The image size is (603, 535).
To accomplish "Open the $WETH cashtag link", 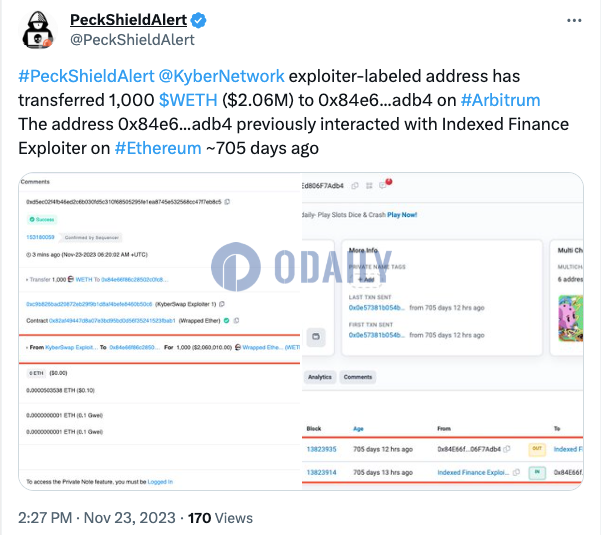I will tap(188, 100).
